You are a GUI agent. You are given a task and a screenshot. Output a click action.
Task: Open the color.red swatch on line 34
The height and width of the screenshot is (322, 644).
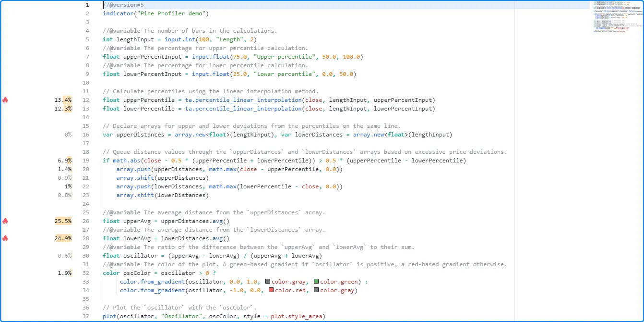(271, 290)
